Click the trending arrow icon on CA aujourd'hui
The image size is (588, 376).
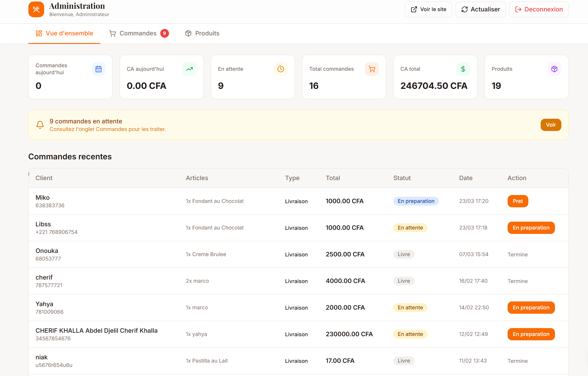pos(189,69)
